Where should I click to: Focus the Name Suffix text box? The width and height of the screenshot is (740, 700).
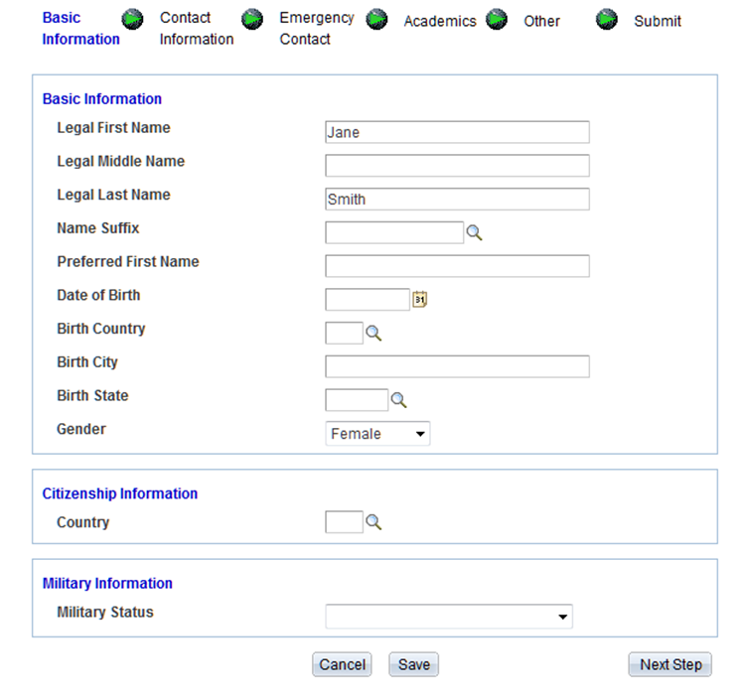pyautogui.click(x=394, y=232)
